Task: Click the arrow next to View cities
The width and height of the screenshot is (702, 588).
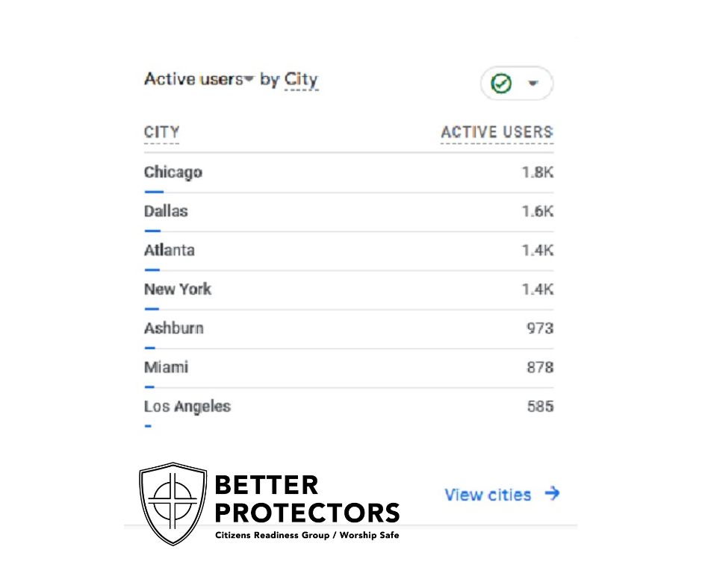Action: coord(552,493)
